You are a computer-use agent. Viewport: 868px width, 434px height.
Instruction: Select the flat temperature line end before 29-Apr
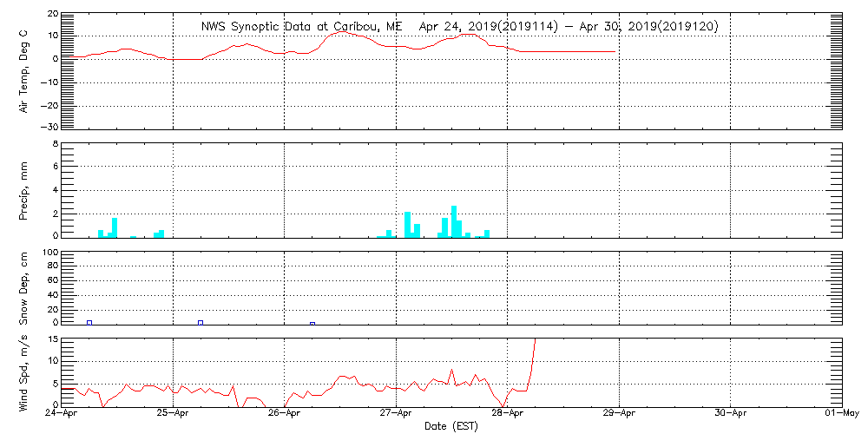coord(614,51)
